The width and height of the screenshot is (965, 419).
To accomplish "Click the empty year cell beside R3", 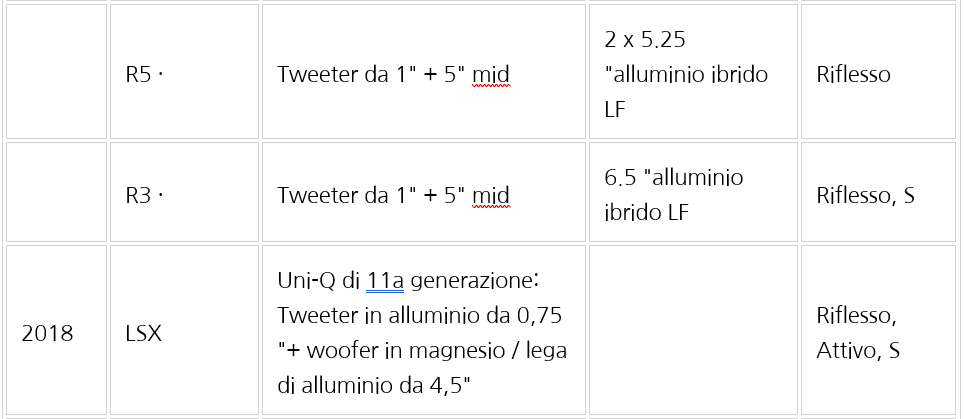I will [x=57, y=192].
